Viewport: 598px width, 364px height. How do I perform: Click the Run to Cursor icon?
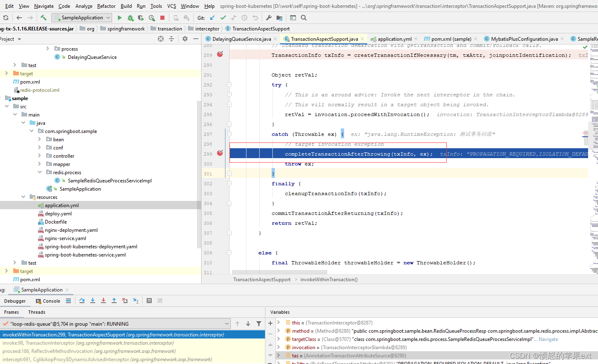click(136, 301)
